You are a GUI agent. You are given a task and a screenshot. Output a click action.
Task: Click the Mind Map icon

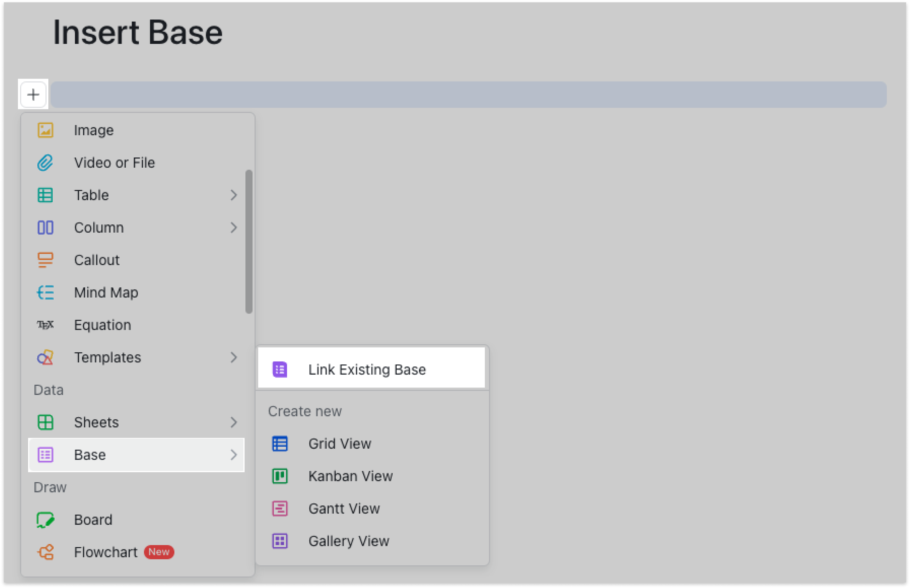pos(45,292)
